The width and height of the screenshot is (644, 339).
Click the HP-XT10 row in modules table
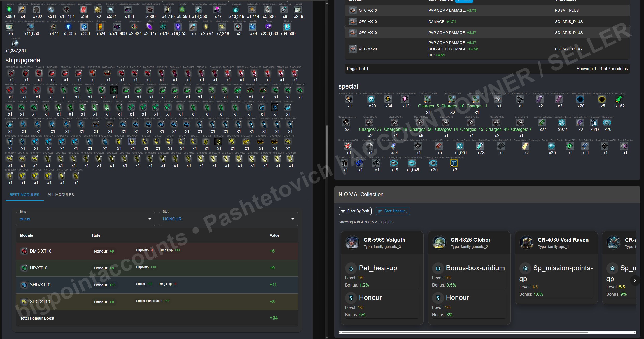coord(157,268)
